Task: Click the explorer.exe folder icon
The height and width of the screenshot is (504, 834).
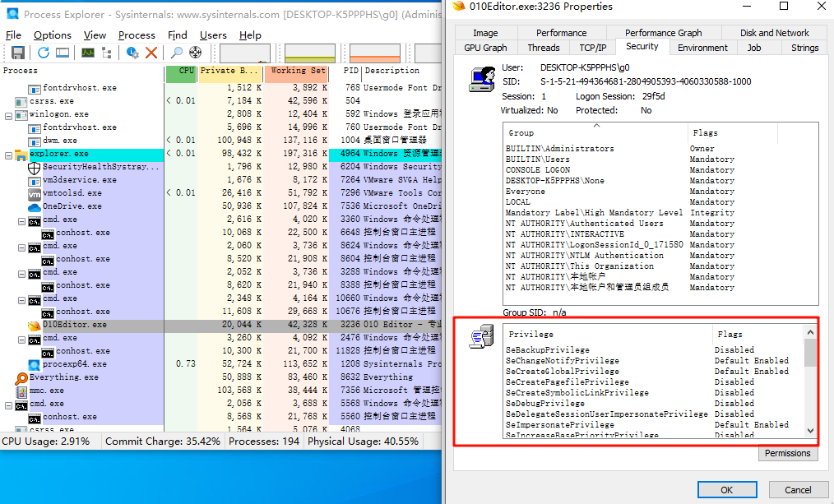Action: (21, 155)
